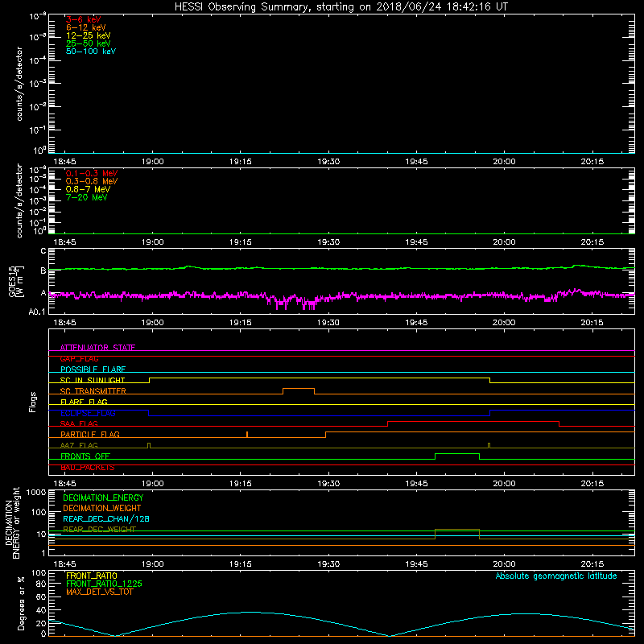Pick the AAZ_FLAG label
The width and height of the screenshot is (644, 644).
point(79,445)
